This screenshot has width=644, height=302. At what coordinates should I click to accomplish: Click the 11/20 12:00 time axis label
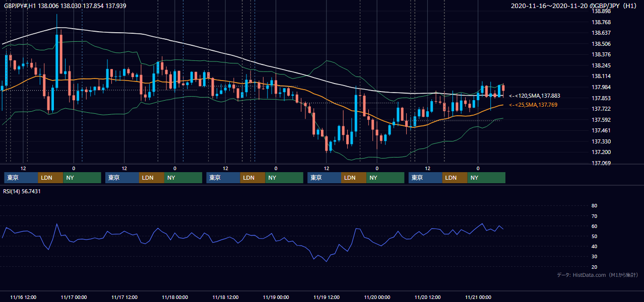click(x=427, y=297)
